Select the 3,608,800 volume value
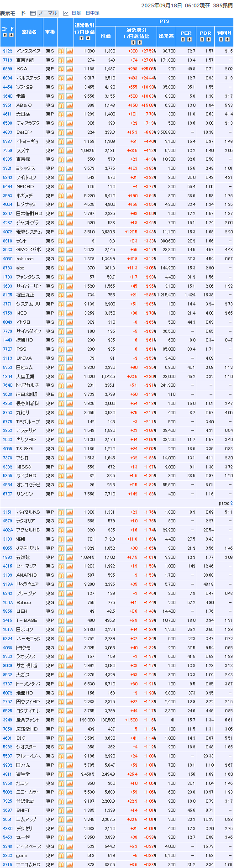This screenshot has width=237, height=868. pos(166,132)
